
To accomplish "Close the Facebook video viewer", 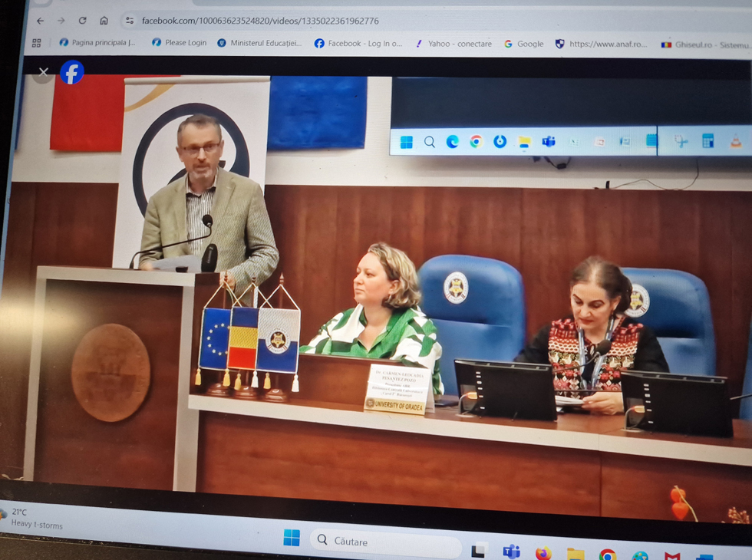I will (43, 73).
